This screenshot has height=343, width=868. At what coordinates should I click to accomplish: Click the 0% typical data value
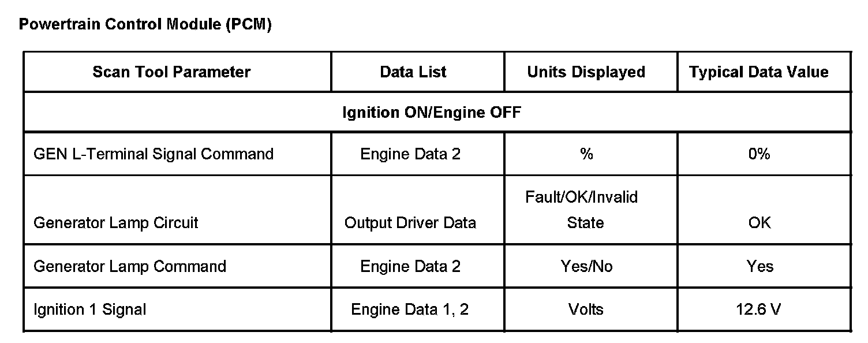click(759, 154)
